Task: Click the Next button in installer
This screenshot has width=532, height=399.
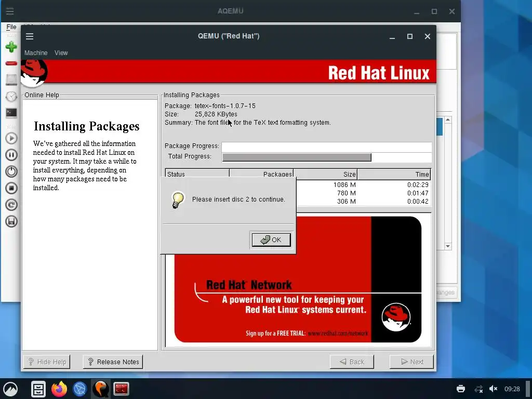Action: [411, 362]
